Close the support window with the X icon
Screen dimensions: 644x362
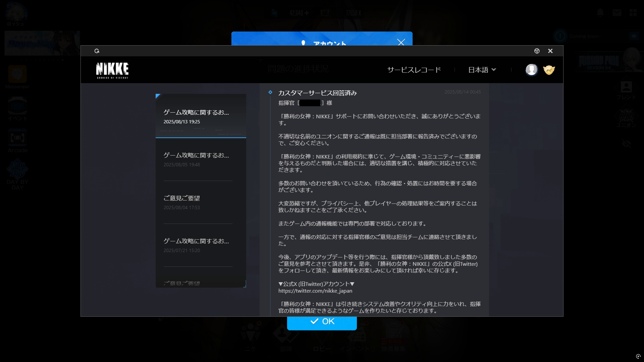click(x=550, y=51)
